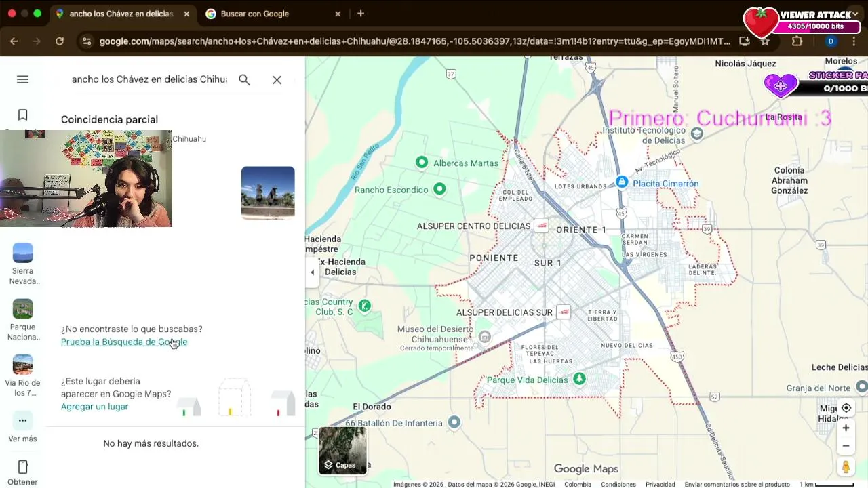Click 66 Batallón de Infantería marker

tap(454, 422)
